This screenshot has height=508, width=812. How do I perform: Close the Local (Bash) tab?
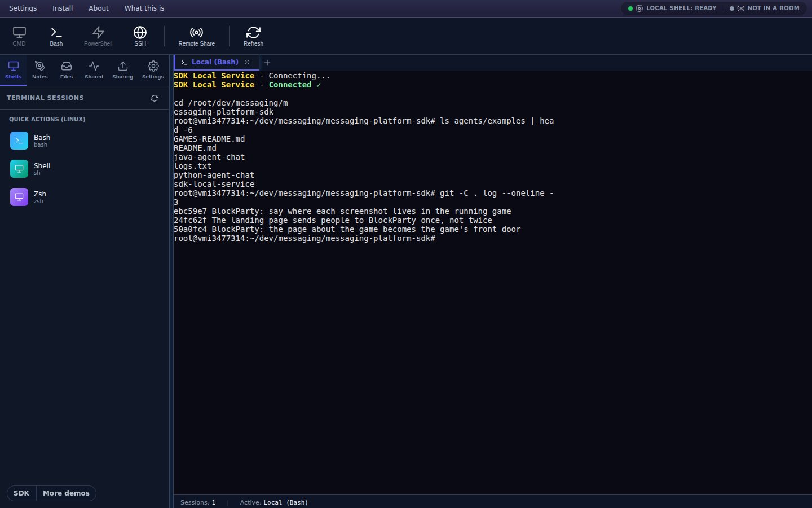click(x=247, y=62)
